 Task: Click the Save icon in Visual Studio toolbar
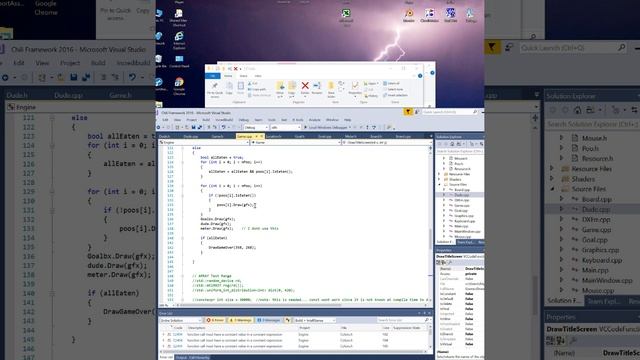pos(193,127)
